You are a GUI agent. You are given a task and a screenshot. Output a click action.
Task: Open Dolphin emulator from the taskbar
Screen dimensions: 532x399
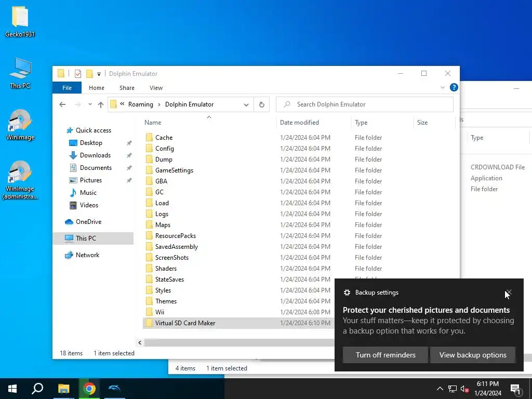pos(114,389)
